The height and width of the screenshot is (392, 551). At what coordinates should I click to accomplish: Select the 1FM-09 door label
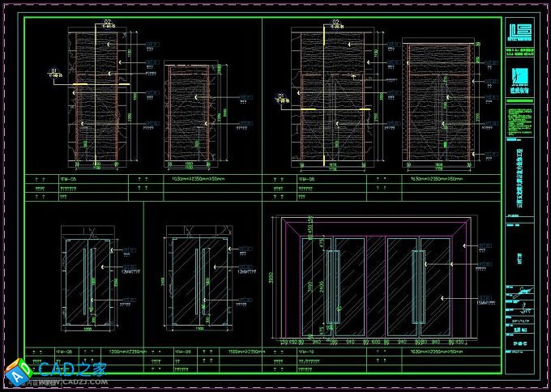click(x=183, y=352)
